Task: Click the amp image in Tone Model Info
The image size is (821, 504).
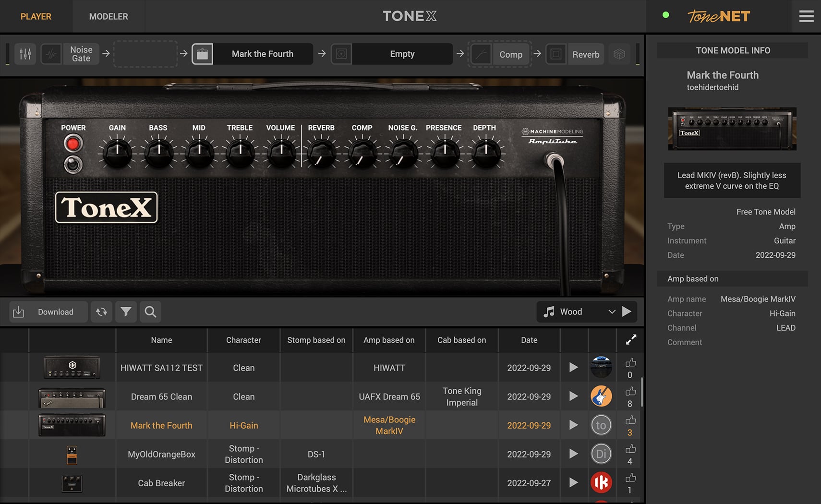Action: click(x=732, y=129)
